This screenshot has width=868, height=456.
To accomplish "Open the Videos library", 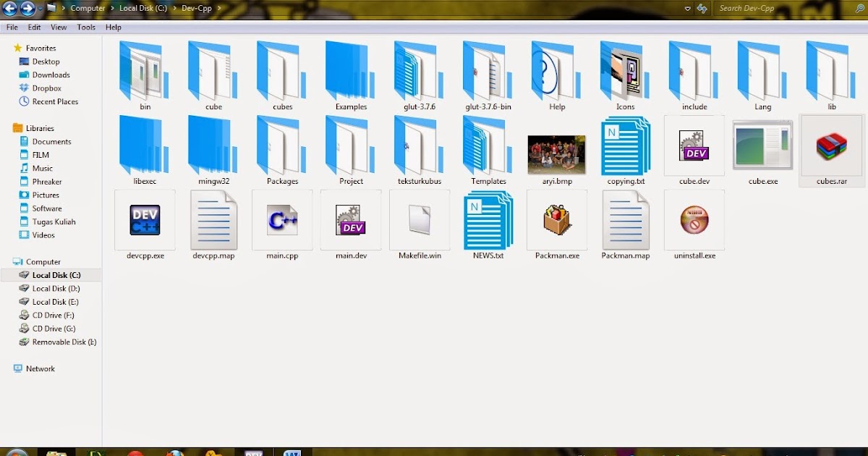I will coord(43,235).
